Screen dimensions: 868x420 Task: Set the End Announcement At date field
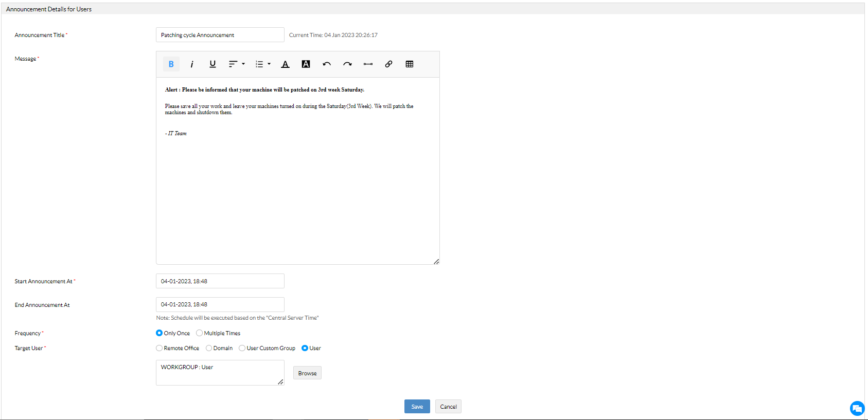(x=220, y=304)
